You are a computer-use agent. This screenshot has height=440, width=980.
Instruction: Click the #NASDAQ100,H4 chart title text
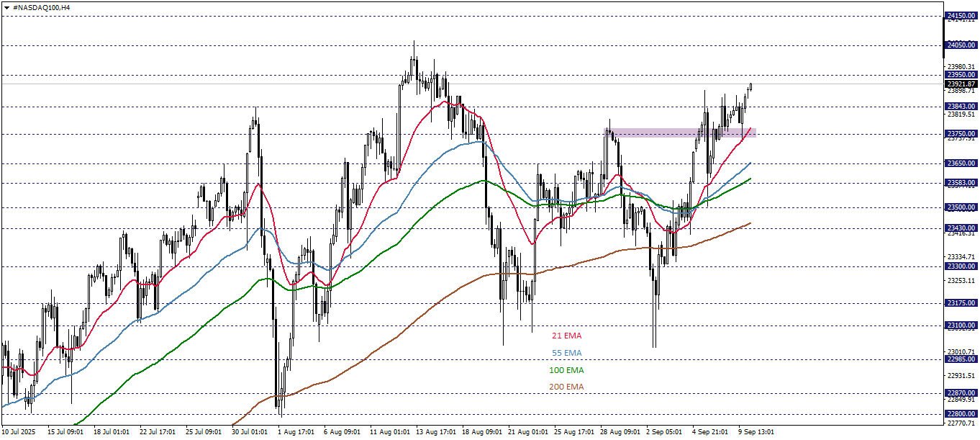coord(42,6)
